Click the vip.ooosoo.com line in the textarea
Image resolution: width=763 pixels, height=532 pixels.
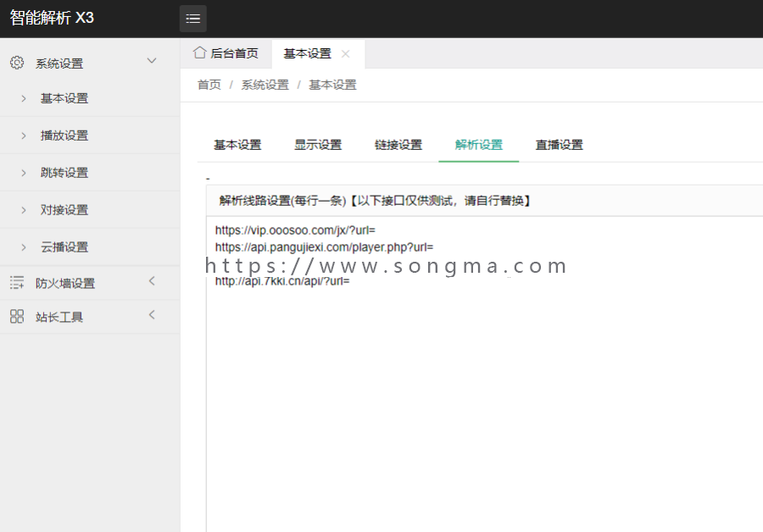coord(295,230)
